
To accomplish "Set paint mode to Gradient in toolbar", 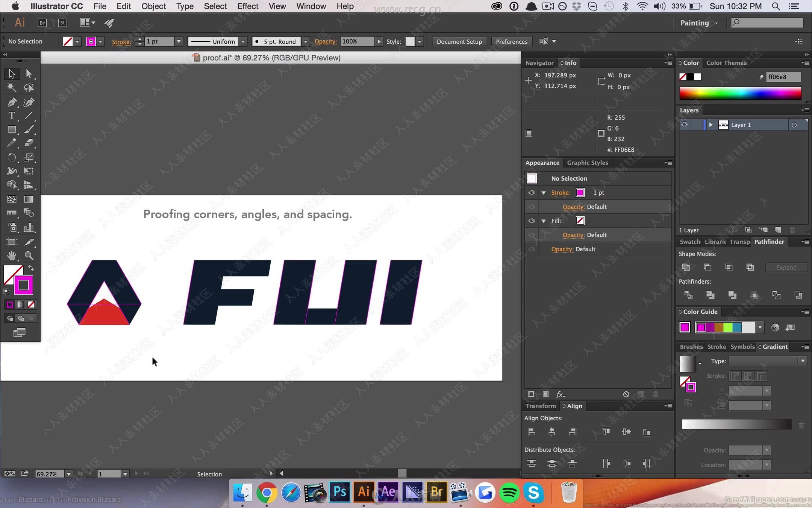I will [x=21, y=304].
